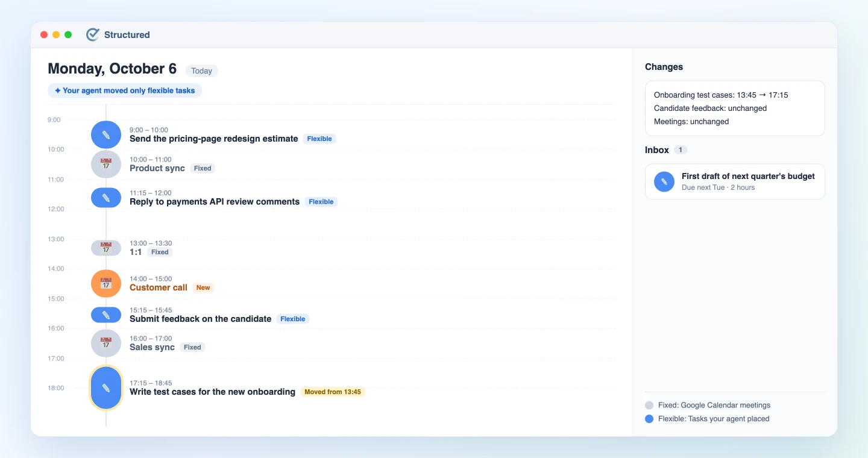Screen dimensions: 868x458
Task: Click the 18:00 hour label on timeline
Action: tap(56, 388)
